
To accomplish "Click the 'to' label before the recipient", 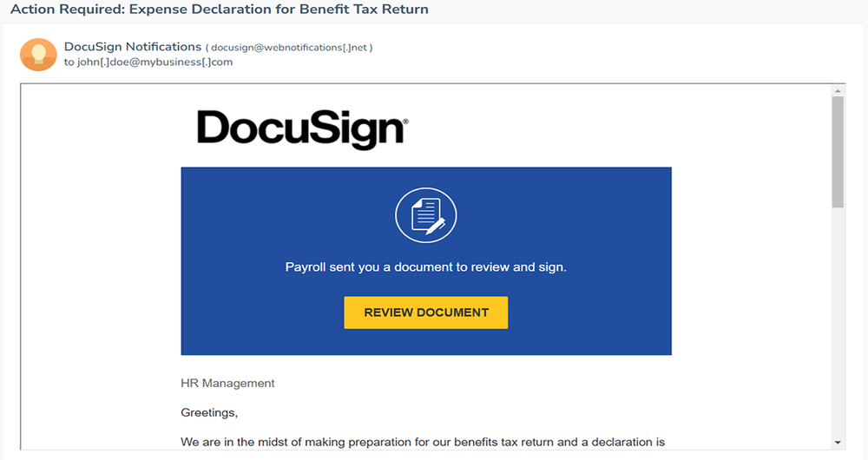I will click(x=69, y=62).
